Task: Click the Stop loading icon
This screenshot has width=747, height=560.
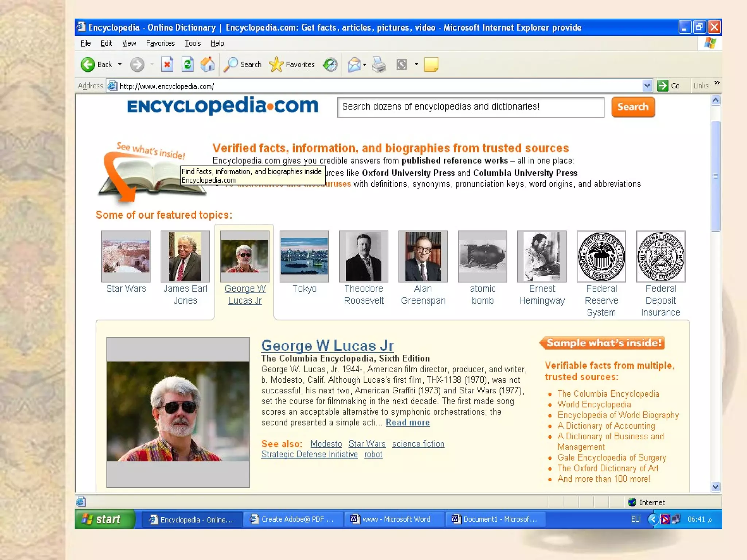Action: (167, 65)
